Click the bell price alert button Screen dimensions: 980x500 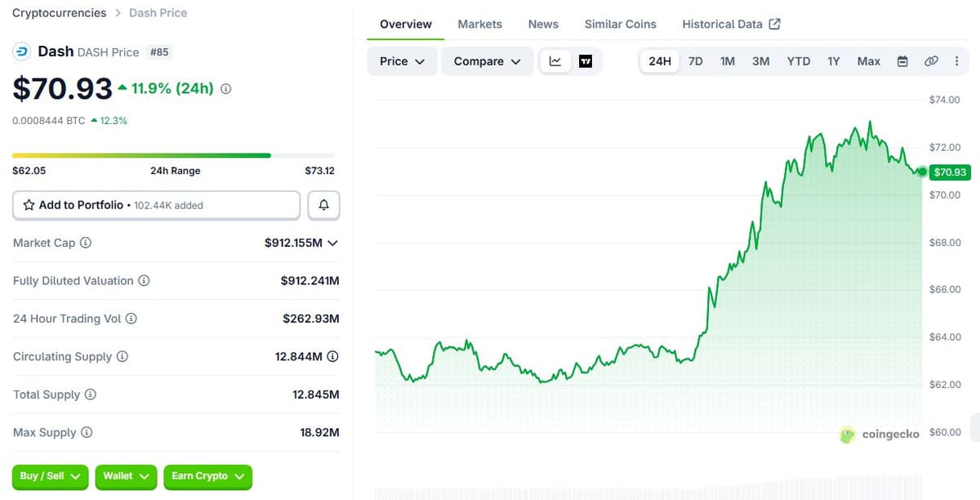pos(323,205)
